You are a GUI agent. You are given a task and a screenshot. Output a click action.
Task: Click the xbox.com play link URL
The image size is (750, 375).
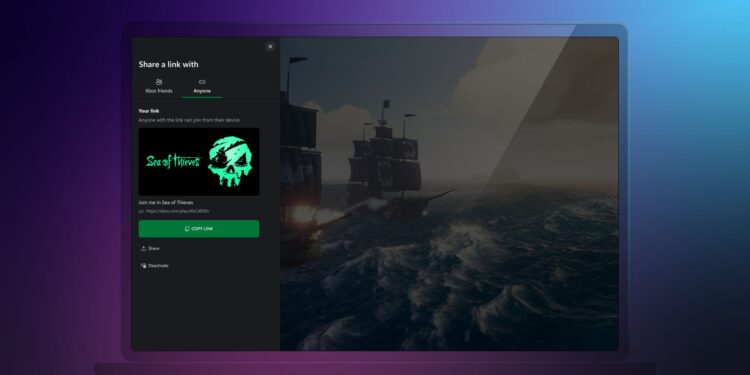point(177,211)
